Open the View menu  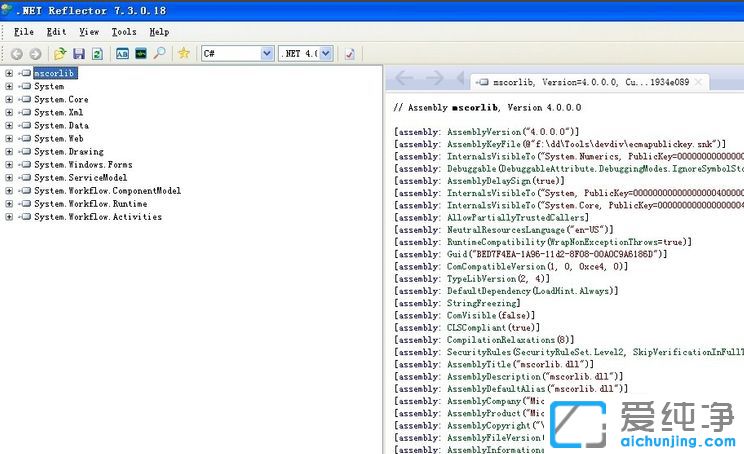[89, 32]
